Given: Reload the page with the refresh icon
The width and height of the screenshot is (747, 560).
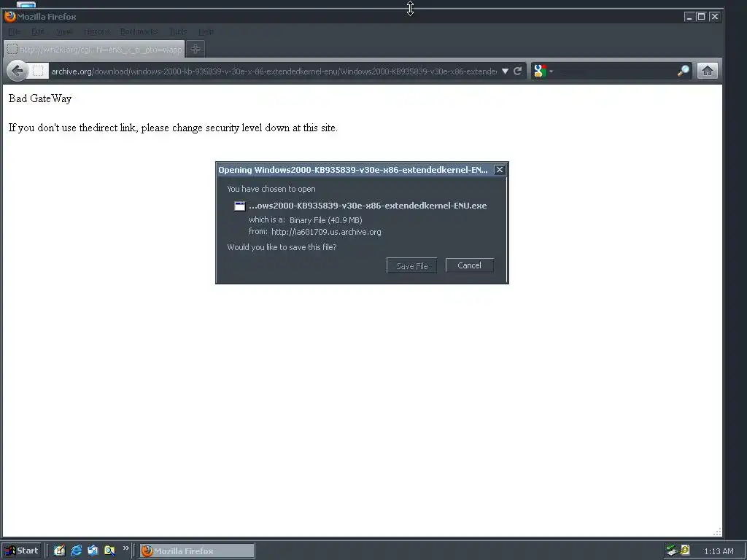Looking at the screenshot, I should (517, 71).
